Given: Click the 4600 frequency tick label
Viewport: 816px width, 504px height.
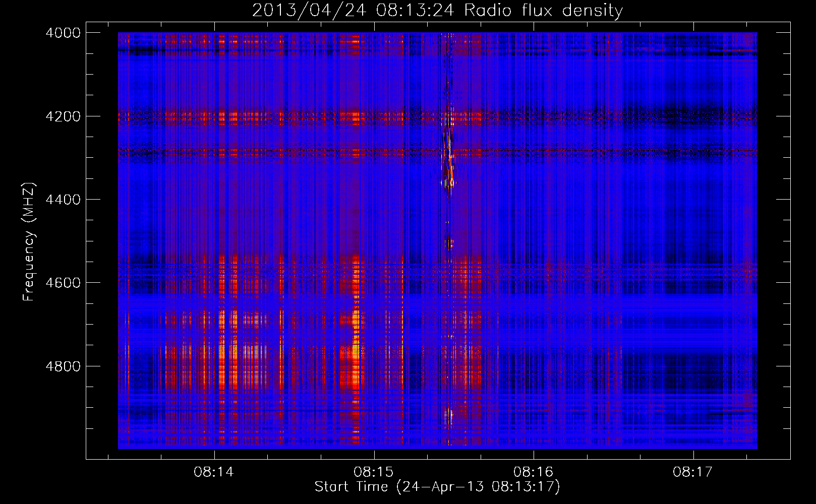Looking at the screenshot, I should 63,283.
